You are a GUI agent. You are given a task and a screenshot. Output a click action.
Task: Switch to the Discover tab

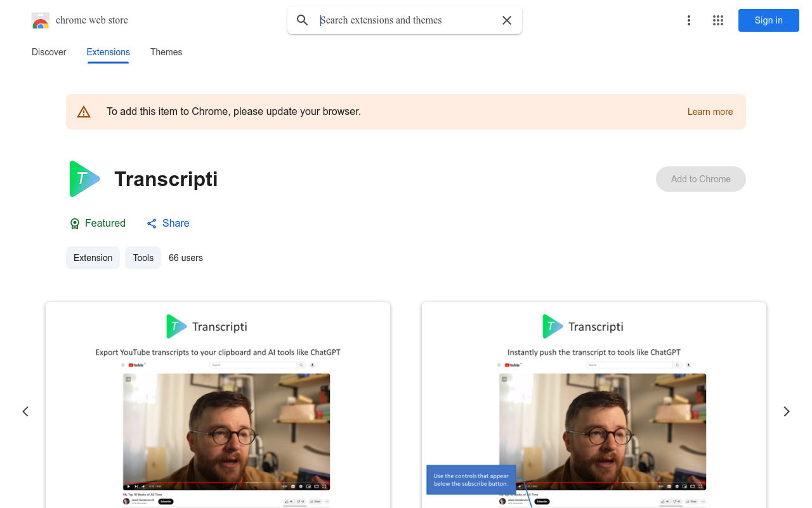tap(49, 52)
